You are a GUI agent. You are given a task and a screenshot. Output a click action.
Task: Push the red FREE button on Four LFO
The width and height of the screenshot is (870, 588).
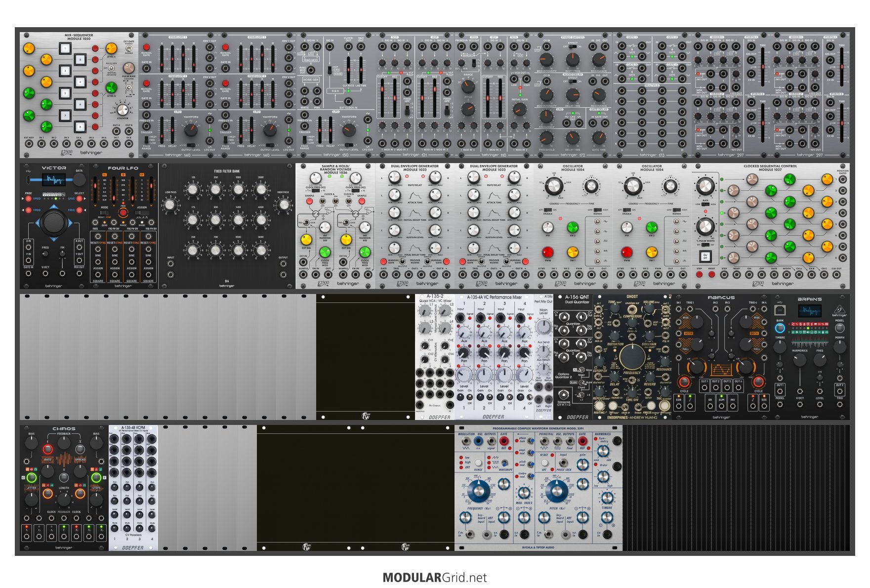coord(123,213)
